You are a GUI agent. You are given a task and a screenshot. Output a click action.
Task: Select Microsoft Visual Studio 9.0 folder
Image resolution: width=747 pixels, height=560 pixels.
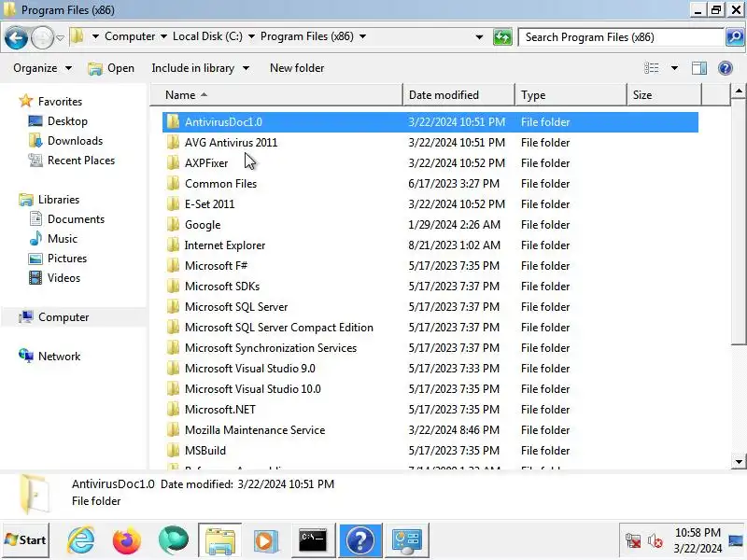[x=430, y=368]
